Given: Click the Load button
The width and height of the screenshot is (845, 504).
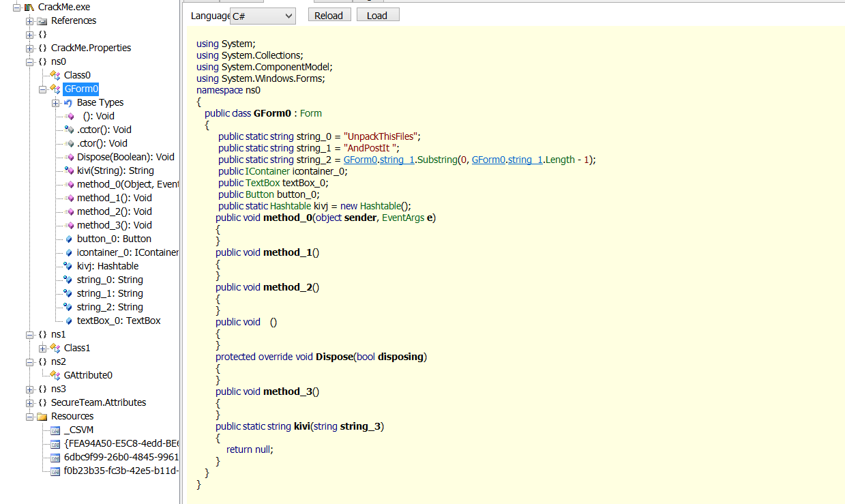Looking at the screenshot, I should [377, 15].
